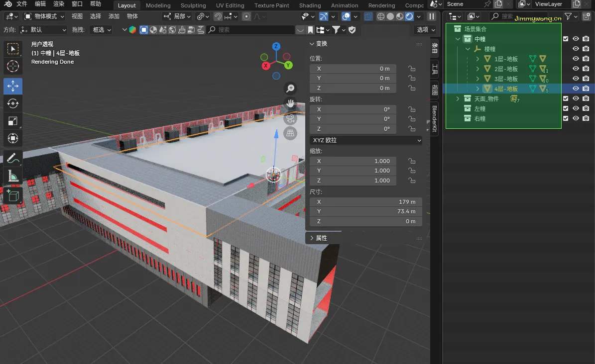This screenshot has height=364, width=595.
Task: Expand the 天面_物件 collection
Action: pyautogui.click(x=458, y=99)
